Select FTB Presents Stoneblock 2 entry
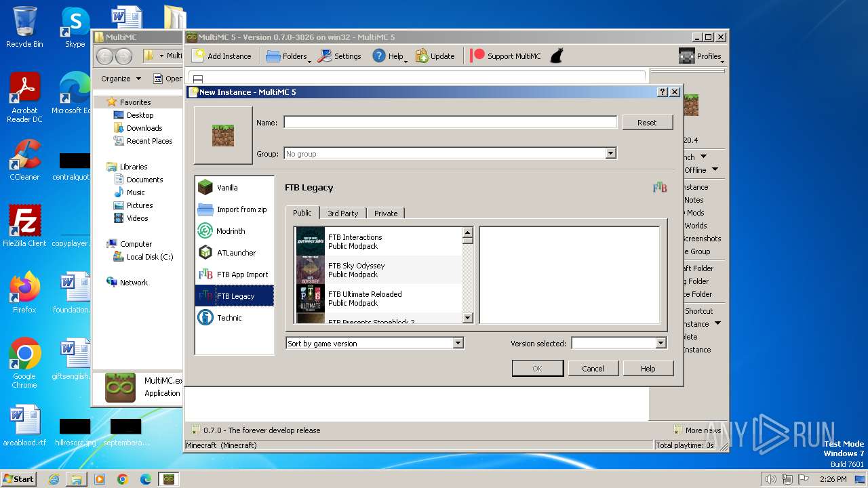The image size is (868, 488). click(379, 319)
